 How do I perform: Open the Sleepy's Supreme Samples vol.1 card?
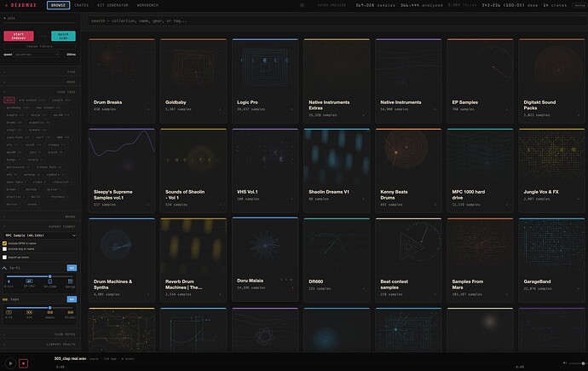(x=122, y=171)
